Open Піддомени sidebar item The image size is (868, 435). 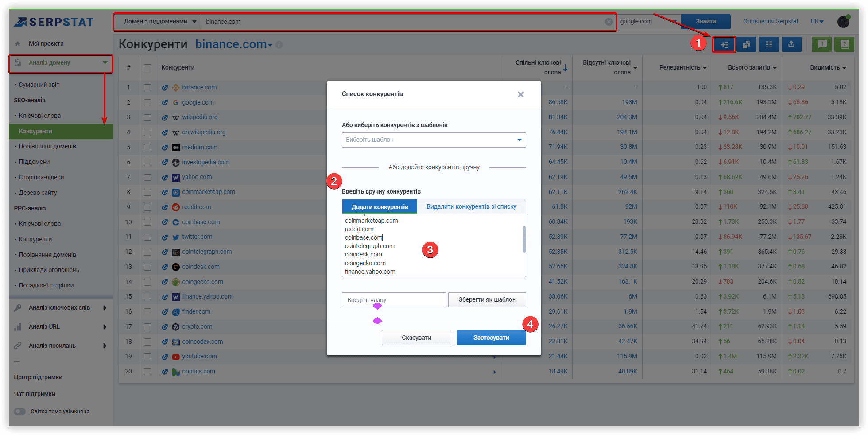34,162
